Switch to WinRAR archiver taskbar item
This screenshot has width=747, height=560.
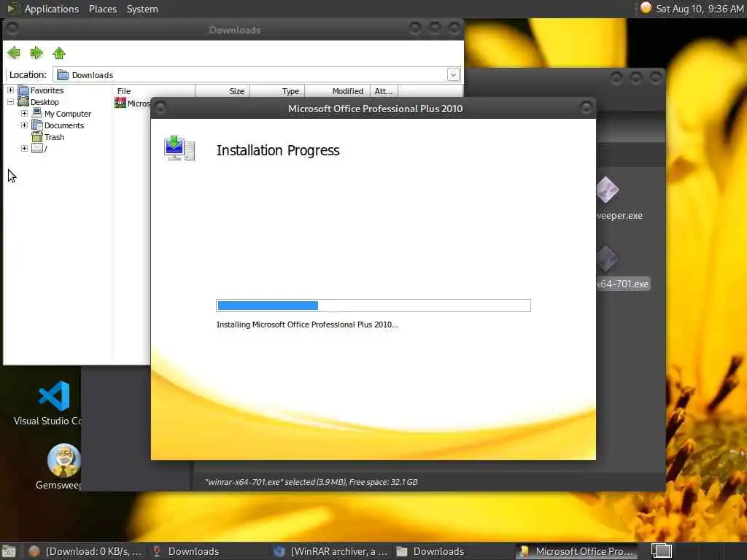tap(330, 551)
